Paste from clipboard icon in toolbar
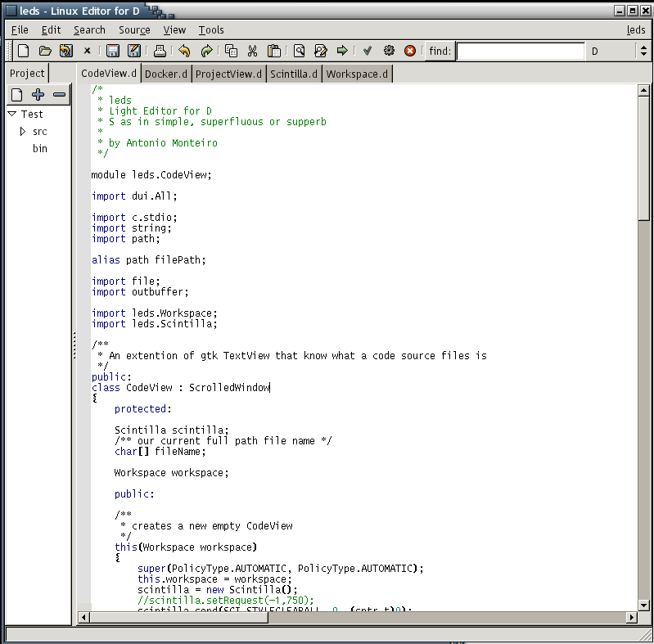 (x=274, y=51)
